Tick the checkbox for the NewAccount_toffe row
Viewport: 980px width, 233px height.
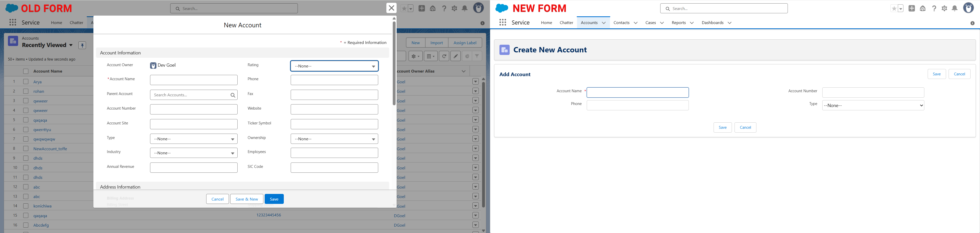tap(26, 148)
